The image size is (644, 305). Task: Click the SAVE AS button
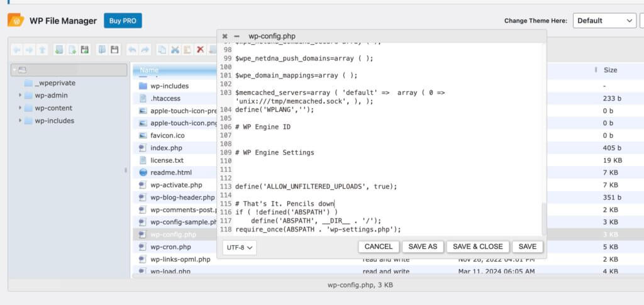(423, 247)
